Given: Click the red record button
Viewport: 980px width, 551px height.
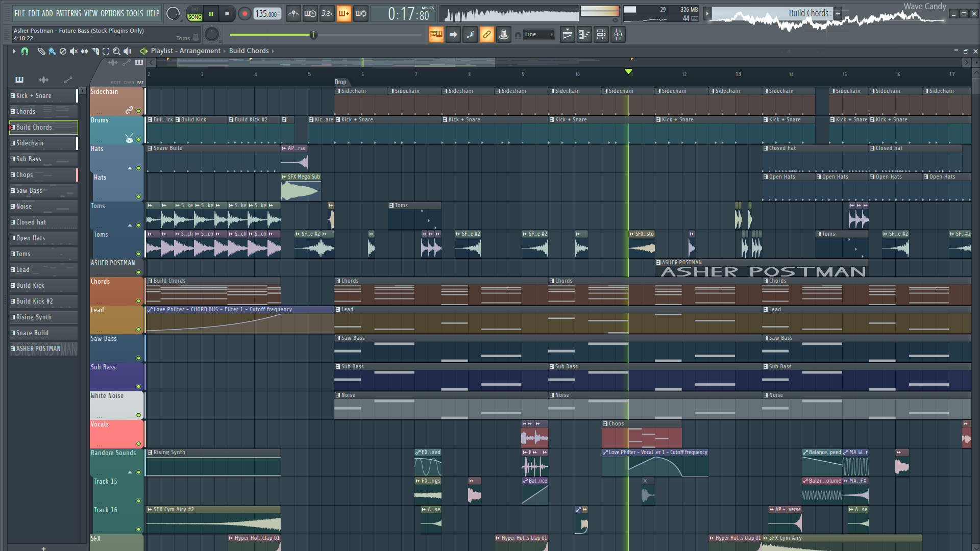Looking at the screenshot, I should click(x=244, y=14).
